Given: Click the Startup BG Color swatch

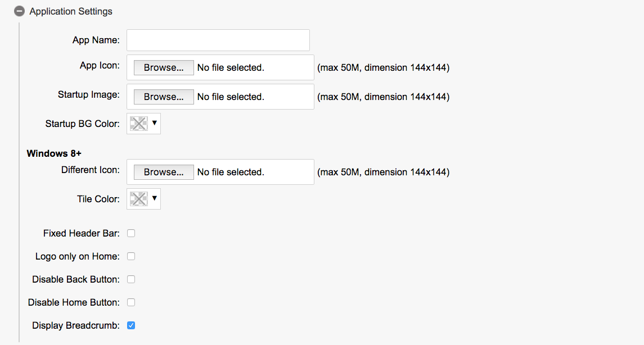Looking at the screenshot, I should click(x=138, y=124).
